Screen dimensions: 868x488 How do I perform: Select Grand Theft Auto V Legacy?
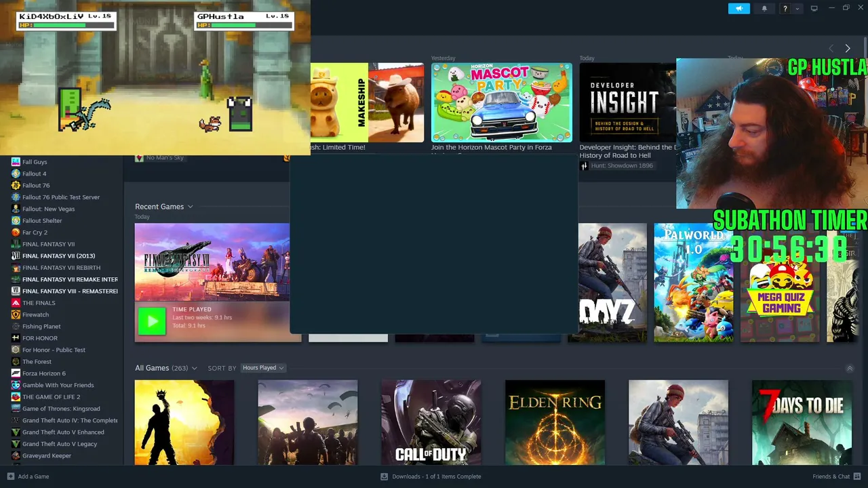click(60, 444)
